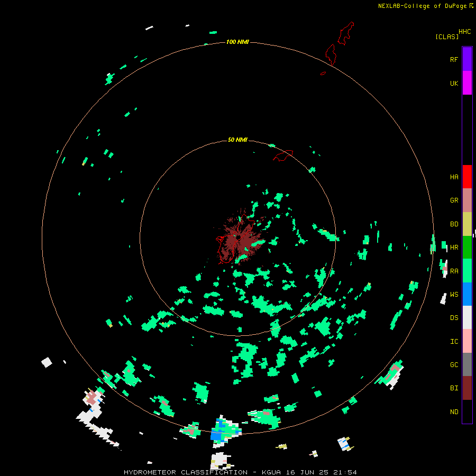This screenshot has width=476, height=476.
Task: Click the GC gray legend swatch
Action: (x=467, y=364)
